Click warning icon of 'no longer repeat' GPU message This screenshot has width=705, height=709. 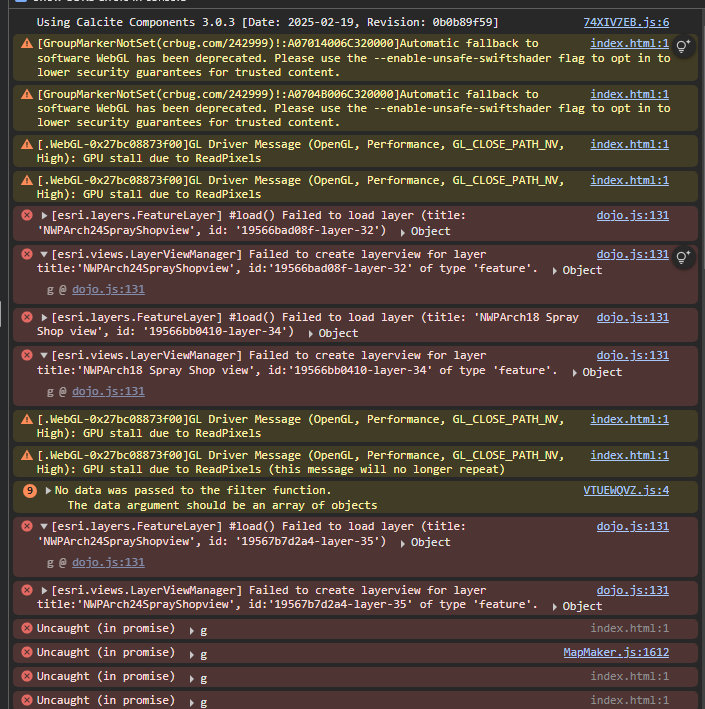coord(27,455)
